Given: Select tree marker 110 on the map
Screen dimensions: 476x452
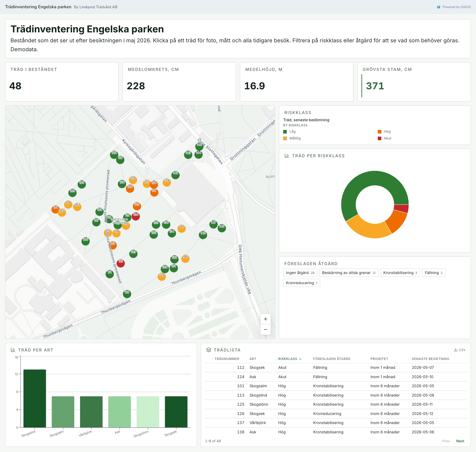Looking at the screenshot, I should (127, 294).
